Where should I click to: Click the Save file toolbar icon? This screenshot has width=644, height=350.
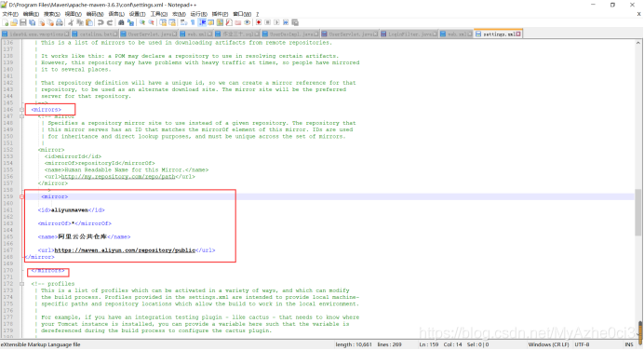point(23,22)
